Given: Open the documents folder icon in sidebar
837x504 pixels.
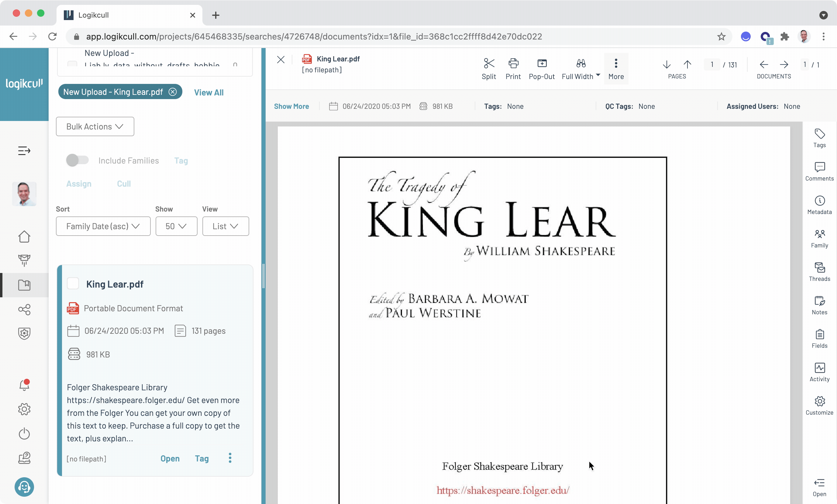Looking at the screenshot, I should [24, 285].
